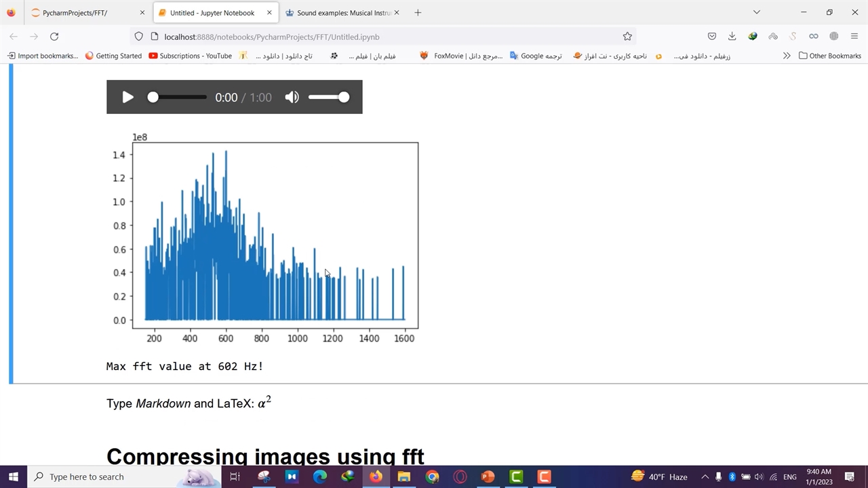868x488 pixels.
Task: Open the infinity extension icon in toolbar
Action: click(x=814, y=37)
